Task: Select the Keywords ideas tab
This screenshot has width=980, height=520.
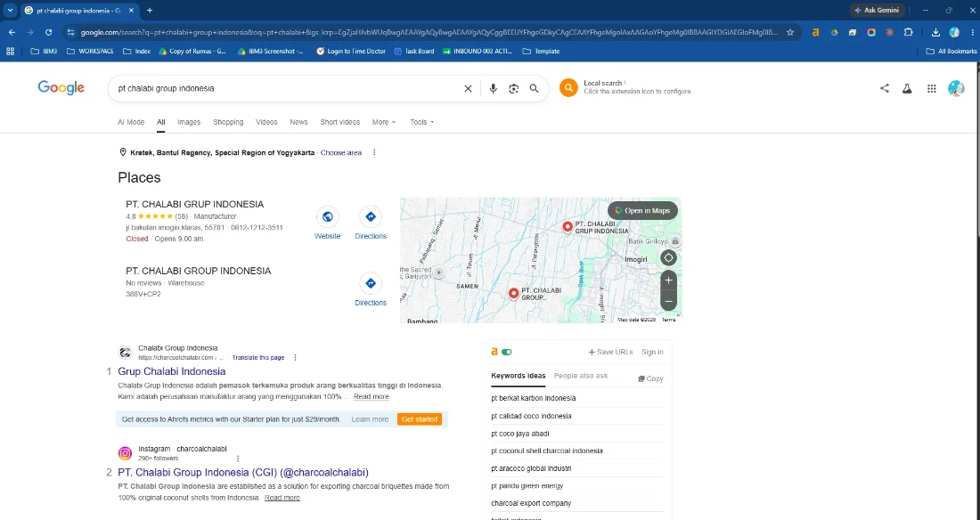Action: tap(519, 376)
